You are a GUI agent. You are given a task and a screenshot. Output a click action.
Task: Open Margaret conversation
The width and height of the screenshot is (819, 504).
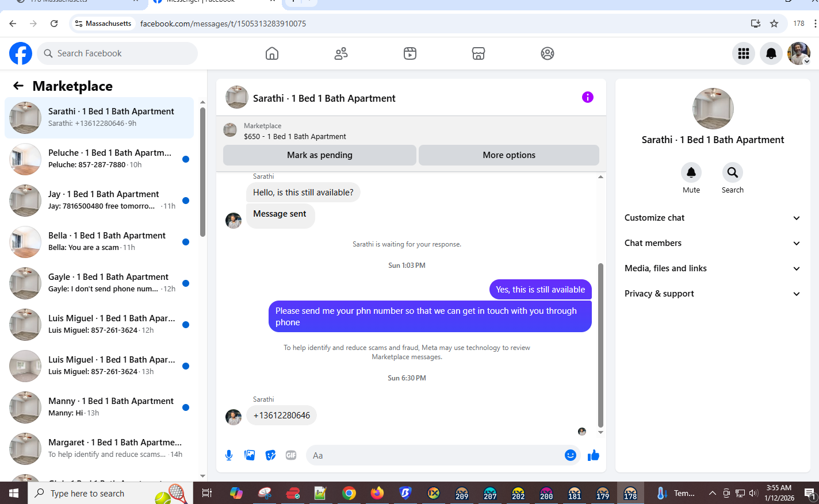pos(99,449)
